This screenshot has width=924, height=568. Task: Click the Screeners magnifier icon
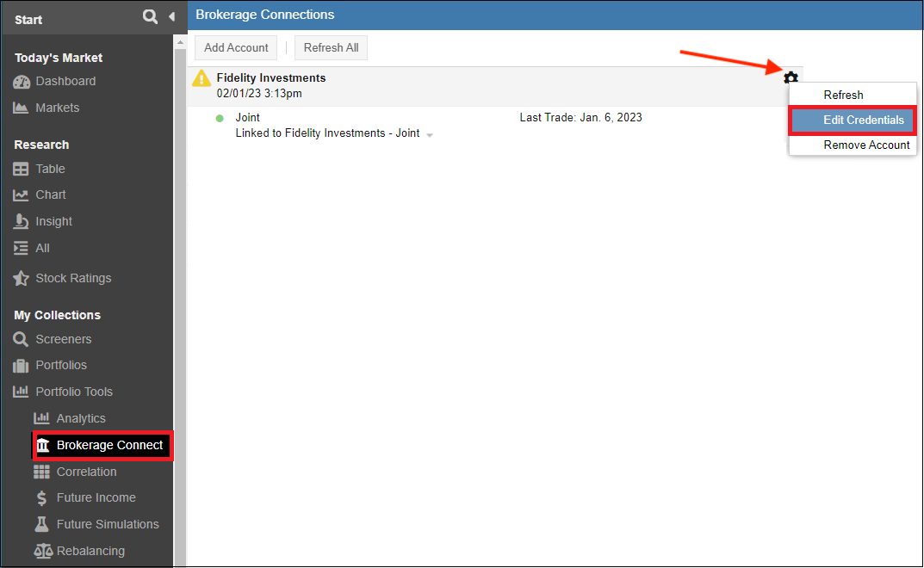[21, 339]
